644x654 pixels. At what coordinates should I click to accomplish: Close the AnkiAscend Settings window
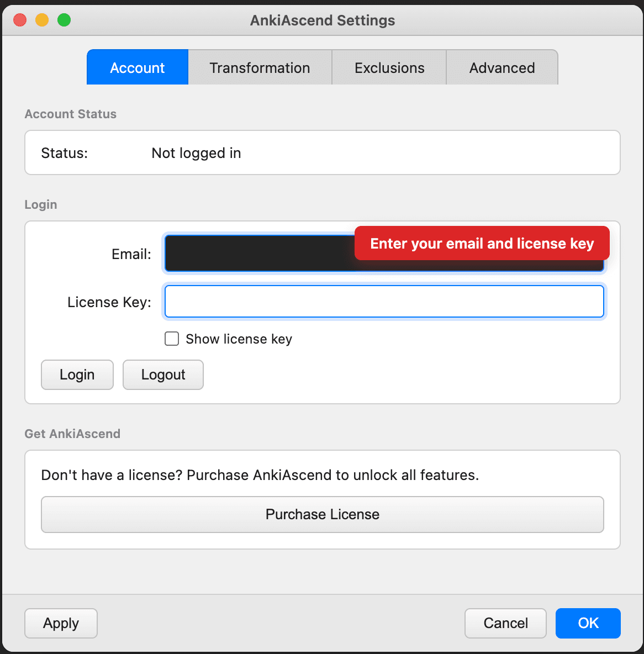click(19, 19)
